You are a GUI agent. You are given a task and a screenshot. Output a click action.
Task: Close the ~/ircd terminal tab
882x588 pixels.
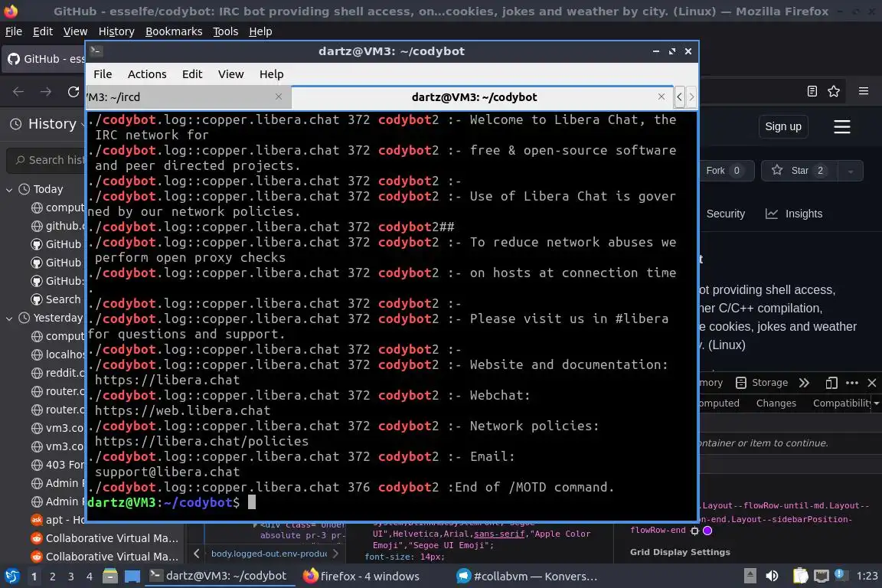pyautogui.click(x=279, y=96)
